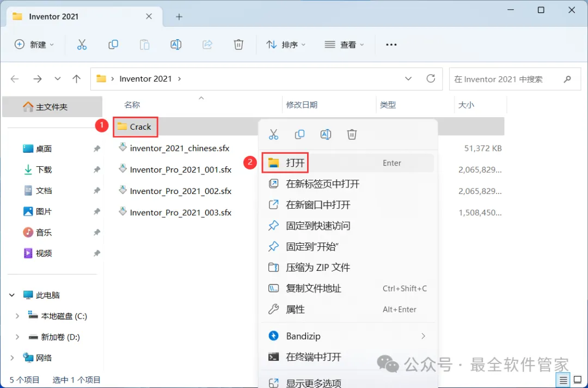The width and height of the screenshot is (588, 388).
Task: Click the search magnifier icon
Action: (567, 79)
